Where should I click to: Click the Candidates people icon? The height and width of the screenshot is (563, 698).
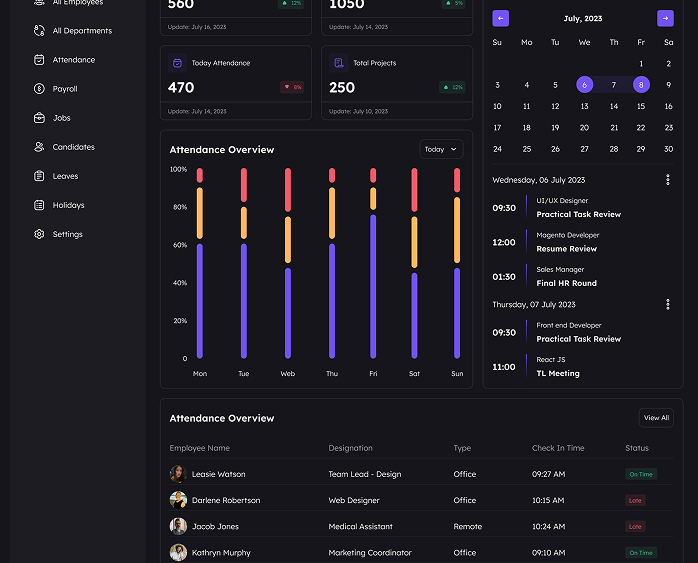(39, 147)
